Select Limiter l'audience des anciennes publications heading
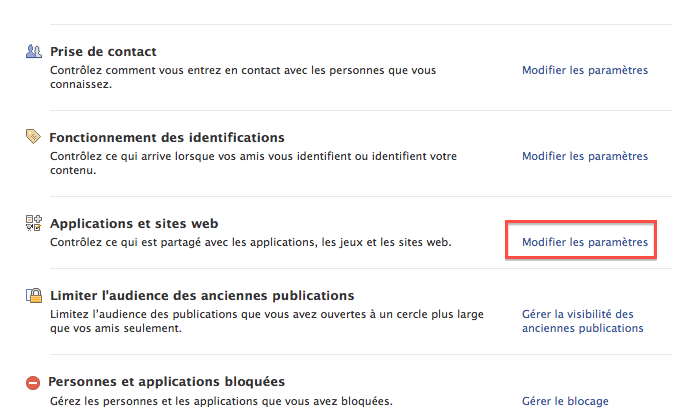The height and width of the screenshot is (420, 684). click(202, 296)
